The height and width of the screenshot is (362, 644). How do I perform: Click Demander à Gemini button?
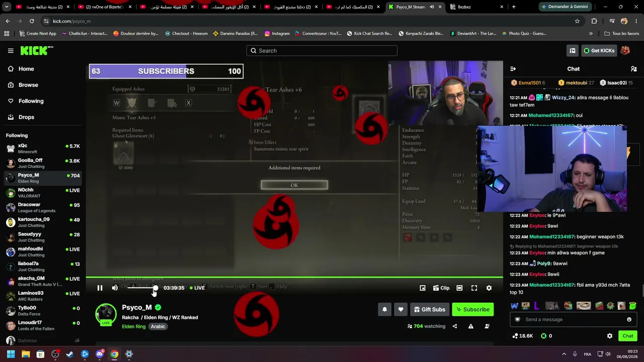click(565, 7)
